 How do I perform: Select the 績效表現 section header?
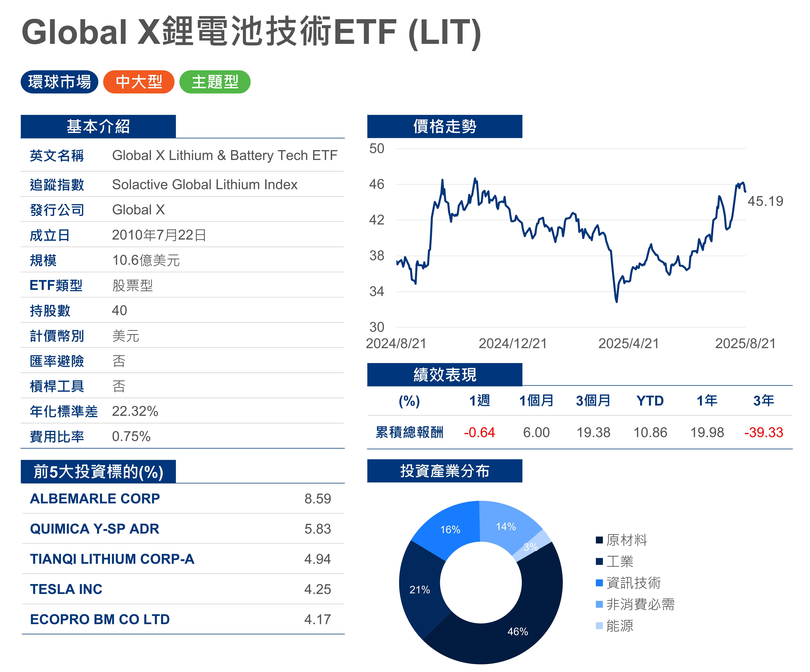click(445, 374)
